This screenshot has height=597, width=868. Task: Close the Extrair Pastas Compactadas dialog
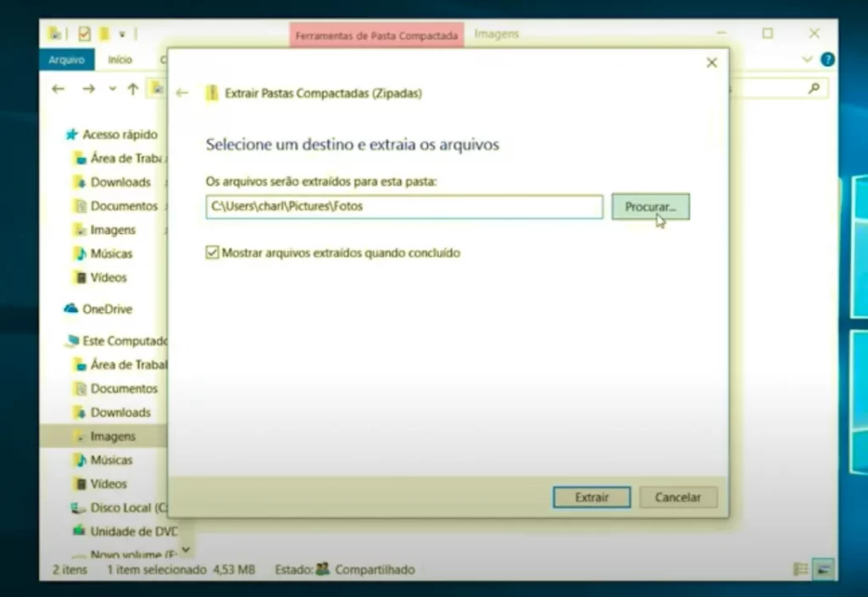(712, 63)
